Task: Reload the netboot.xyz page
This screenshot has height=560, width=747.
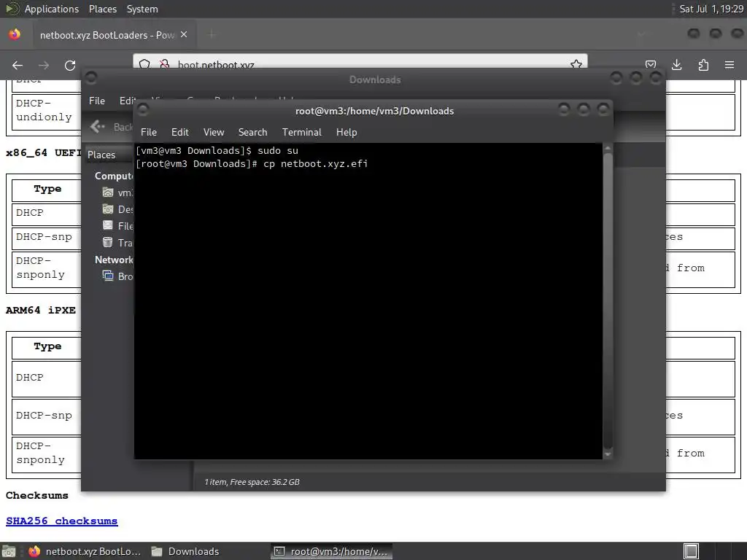Action: point(70,65)
